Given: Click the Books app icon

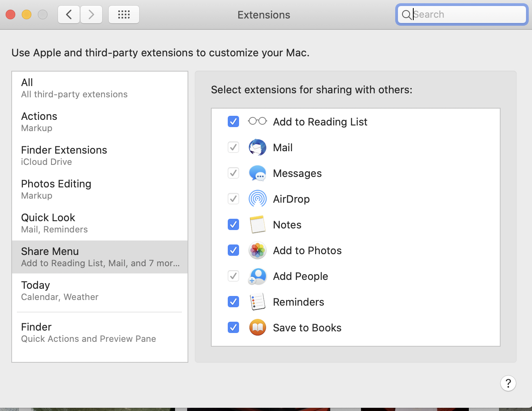Looking at the screenshot, I should pyautogui.click(x=258, y=327).
